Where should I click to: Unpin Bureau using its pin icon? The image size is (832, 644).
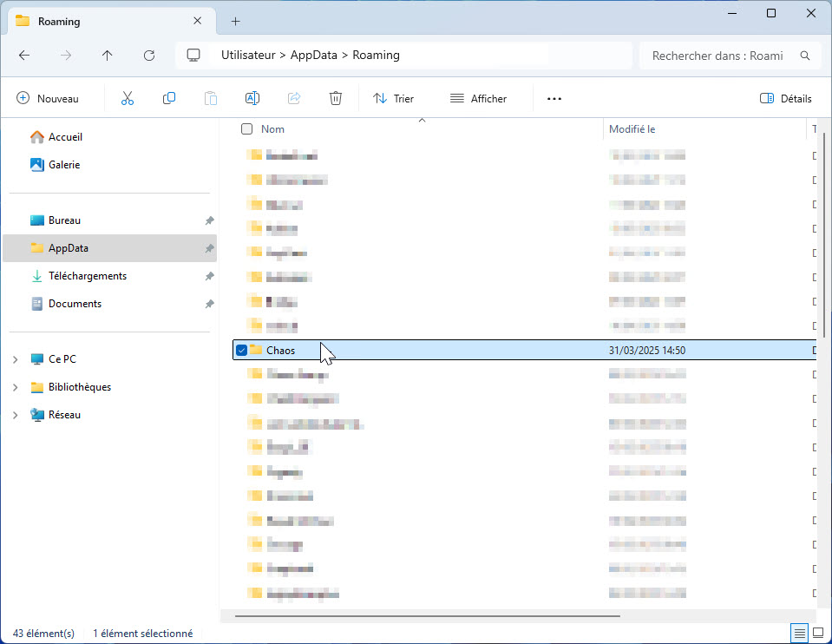[x=210, y=220]
